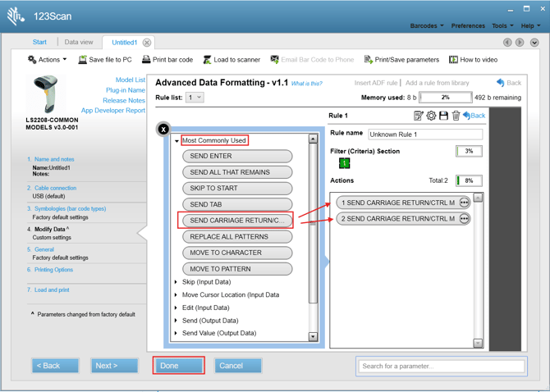Open the Barcodes menu
The width and height of the screenshot is (550, 392).
pos(426,25)
